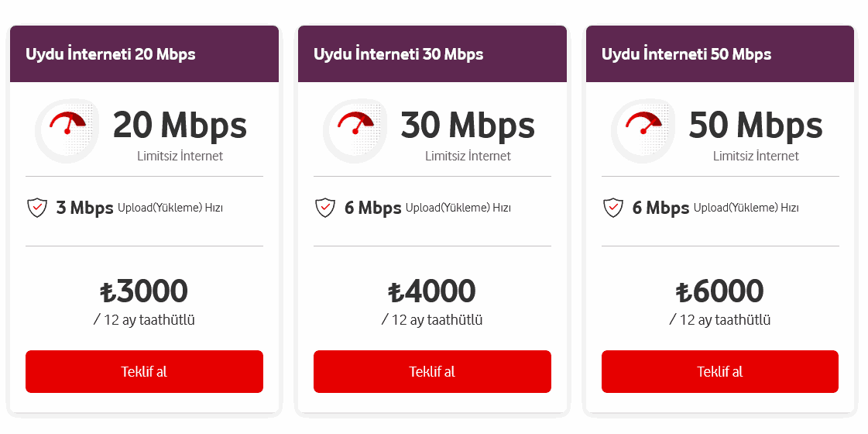Select the Uydu İnterneti 50 Mbps header
868x434 pixels.
click(x=719, y=53)
